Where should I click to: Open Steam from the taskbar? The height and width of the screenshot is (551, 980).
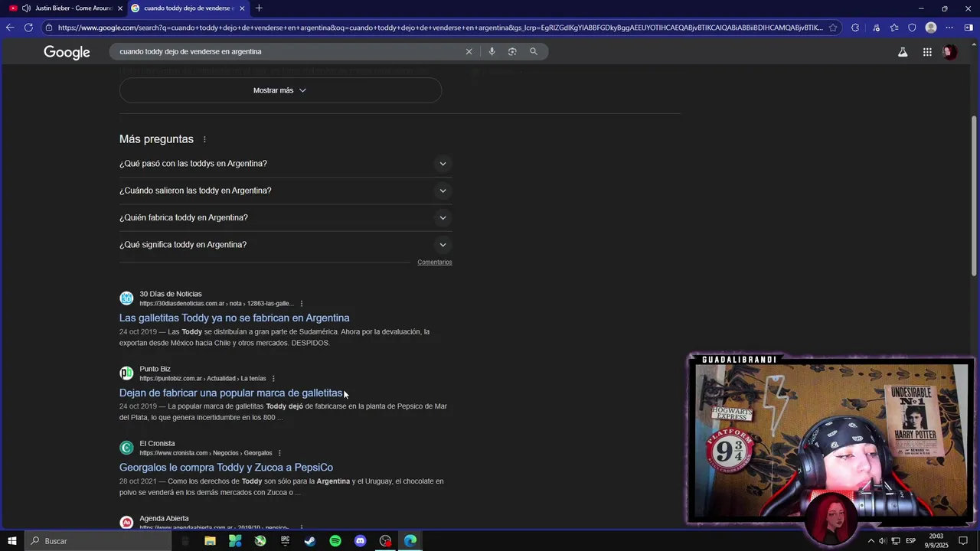click(x=310, y=541)
